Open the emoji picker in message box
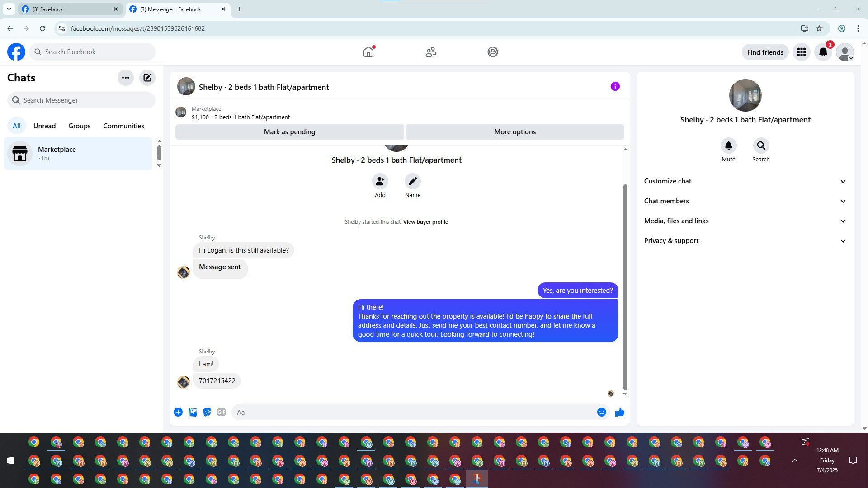The width and height of the screenshot is (868, 488). pos(601,412)
